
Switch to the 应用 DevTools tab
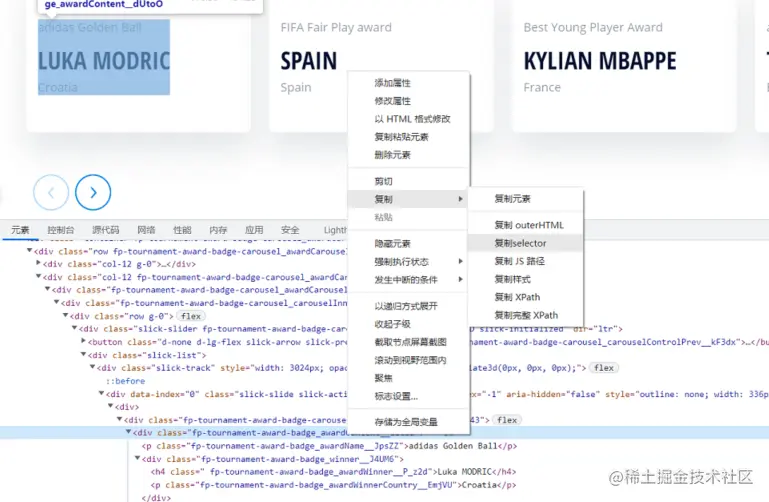tap(254, 230)
